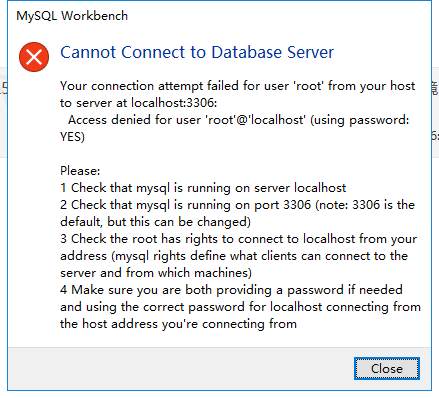Viewport: 439px width, 398px height.
Task: Click the red error X icon
Action: [x=34, y=57]
